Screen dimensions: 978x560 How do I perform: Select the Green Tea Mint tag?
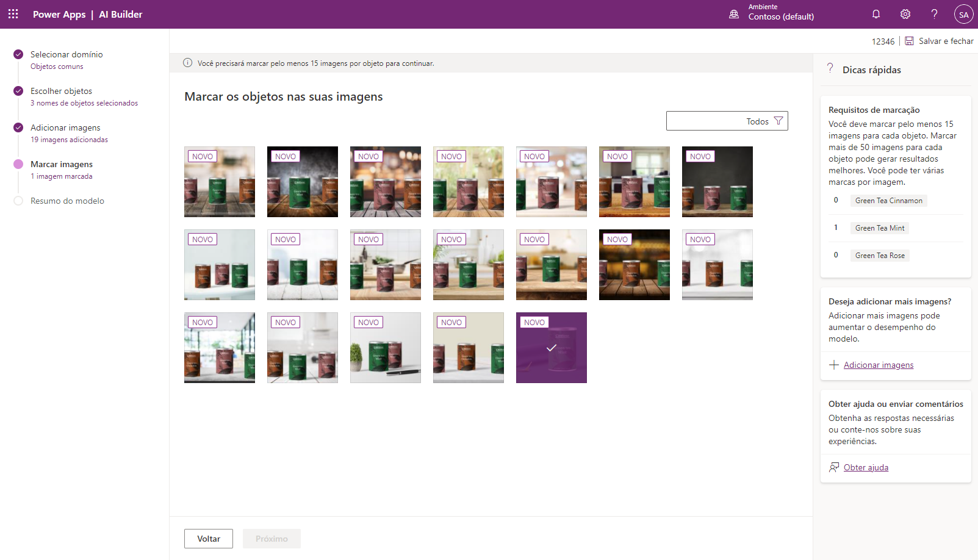tap(880, 228)
